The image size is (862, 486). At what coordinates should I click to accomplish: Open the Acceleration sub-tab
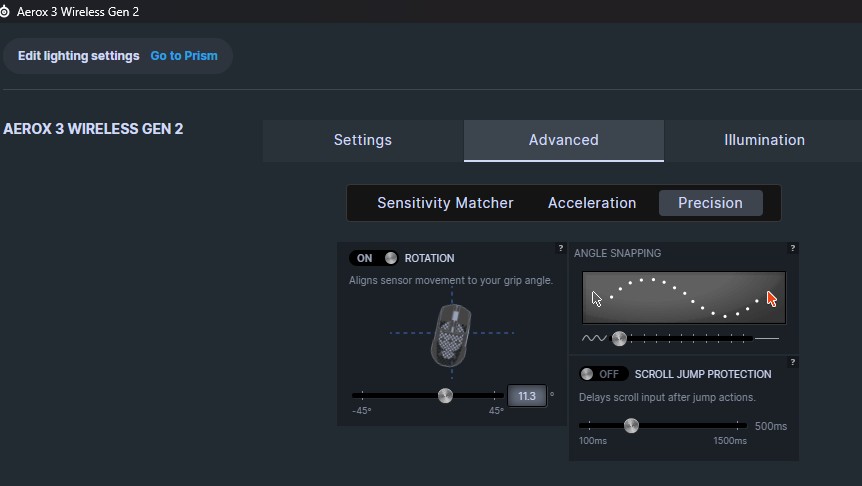pyautogui.click(x=592, y=203)
